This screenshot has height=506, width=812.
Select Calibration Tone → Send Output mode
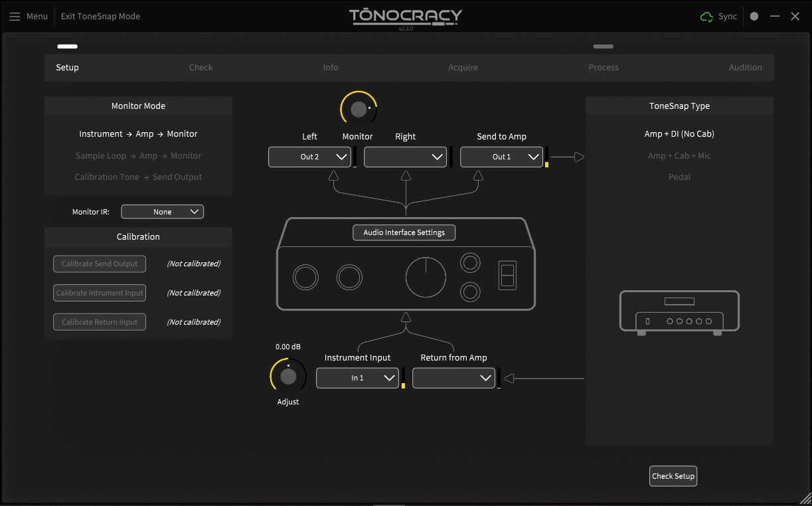138,177
